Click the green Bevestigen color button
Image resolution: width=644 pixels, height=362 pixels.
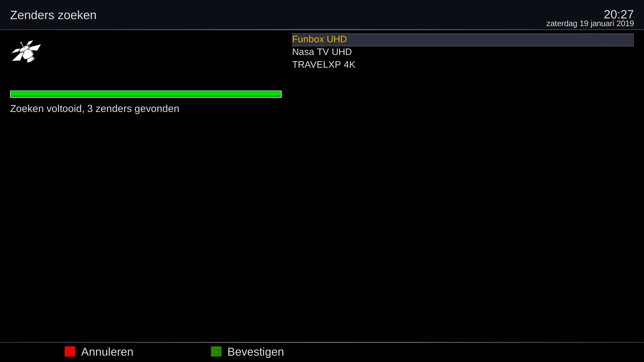[216, 352]
